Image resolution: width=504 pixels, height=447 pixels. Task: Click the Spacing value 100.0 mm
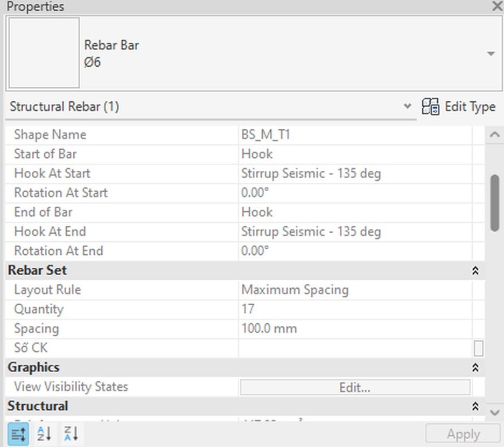[355, 329]
